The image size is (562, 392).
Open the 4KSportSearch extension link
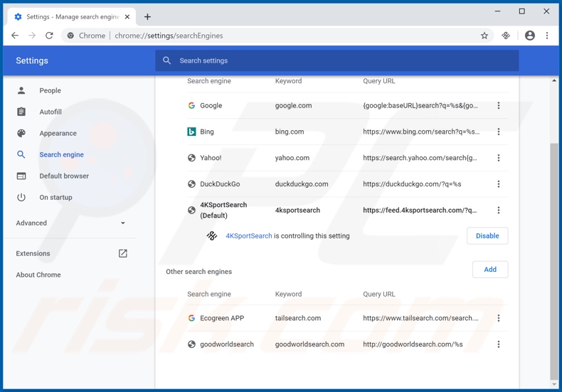pos(249,235)
